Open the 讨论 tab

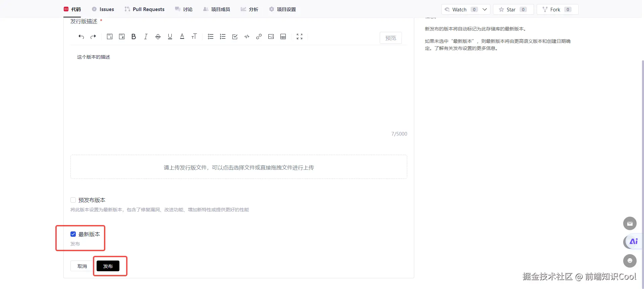pos(184,9)
